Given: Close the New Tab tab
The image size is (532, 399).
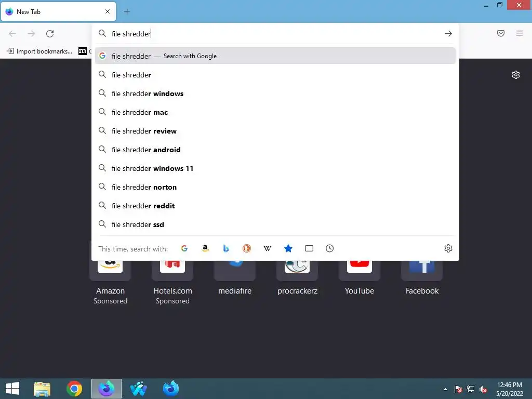Looking at the screenshot, I should [x=108, y=11].
